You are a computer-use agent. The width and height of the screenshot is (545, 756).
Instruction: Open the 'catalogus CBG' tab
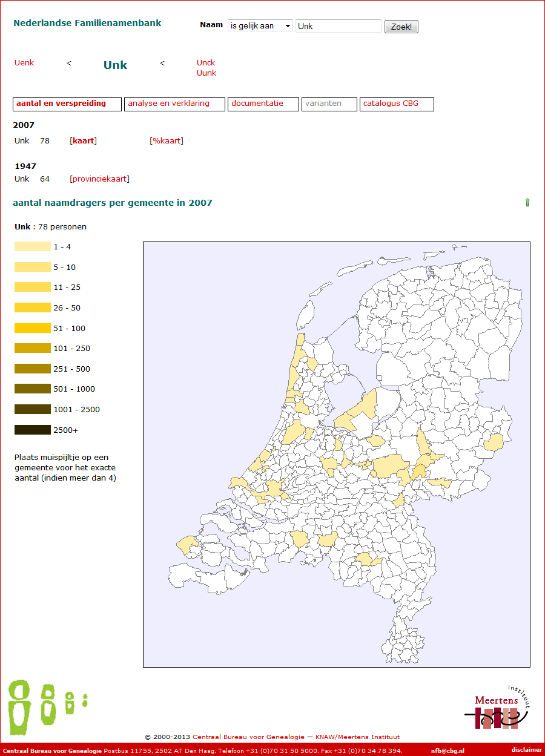click(x=397, y=104)
